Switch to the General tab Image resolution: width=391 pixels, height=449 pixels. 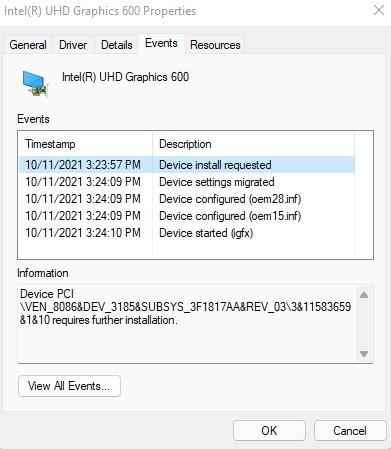coord(28,45)
